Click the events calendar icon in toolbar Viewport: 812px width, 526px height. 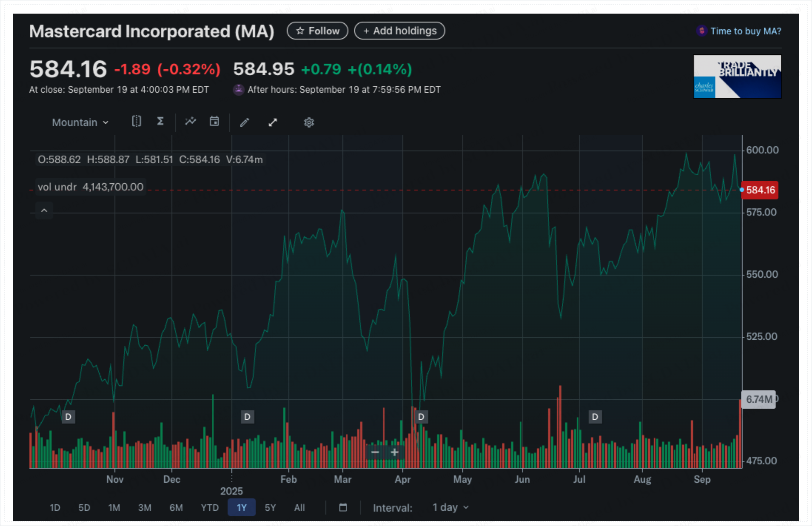[x=214, y=122]
